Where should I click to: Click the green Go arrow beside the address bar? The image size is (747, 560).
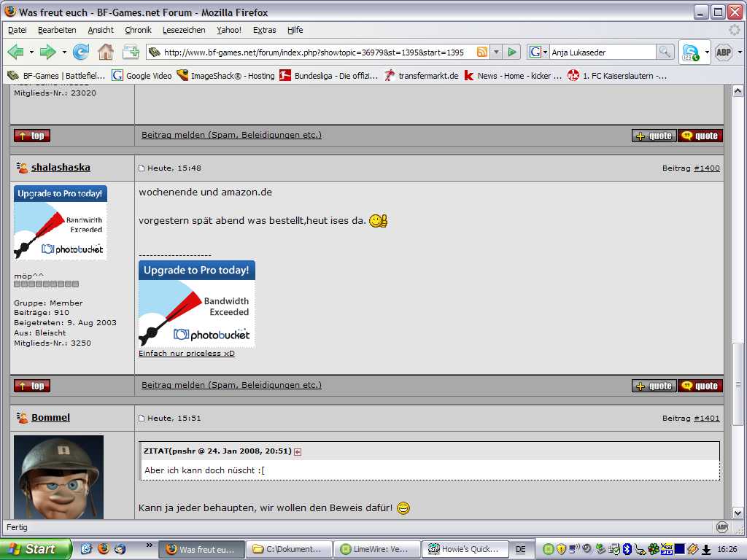pyautogui.click(x=512, y=52)
